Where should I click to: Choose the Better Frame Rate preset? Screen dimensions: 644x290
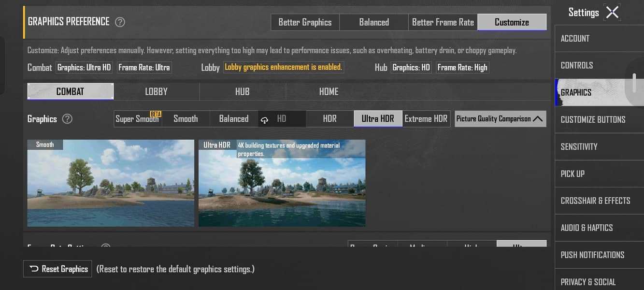[443, 22]
